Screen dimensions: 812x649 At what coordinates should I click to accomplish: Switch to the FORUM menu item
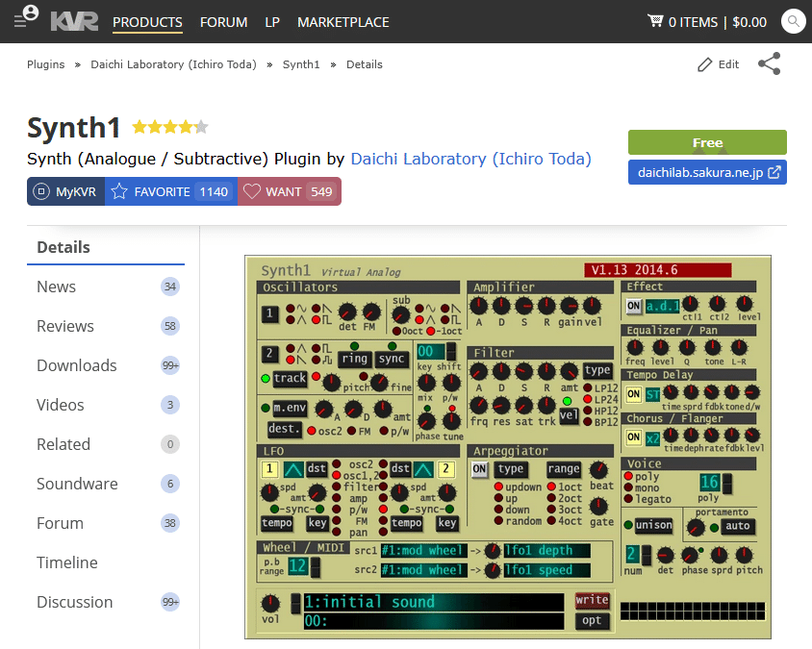(x=223, y=21)
